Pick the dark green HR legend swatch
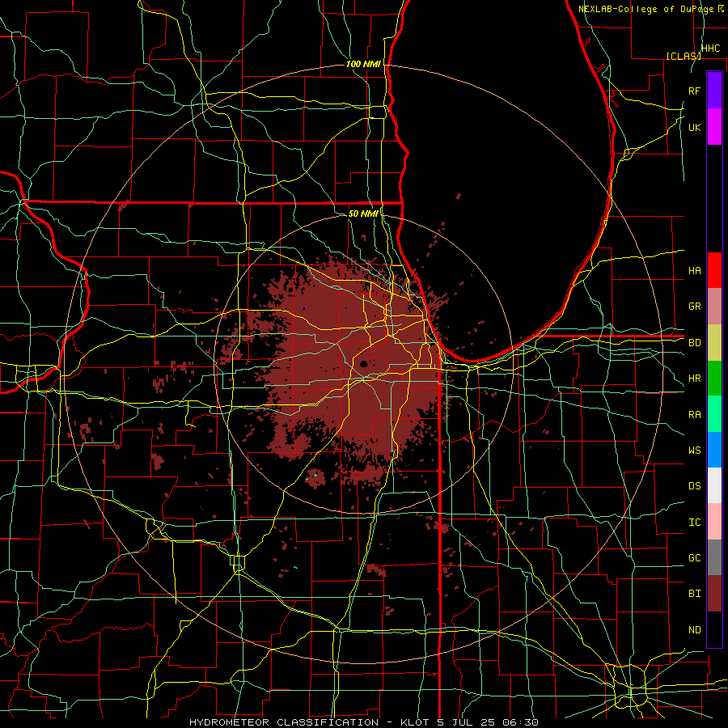Image resolution: width=728 pixels, height=728 pixels. [x=714, y=378]
